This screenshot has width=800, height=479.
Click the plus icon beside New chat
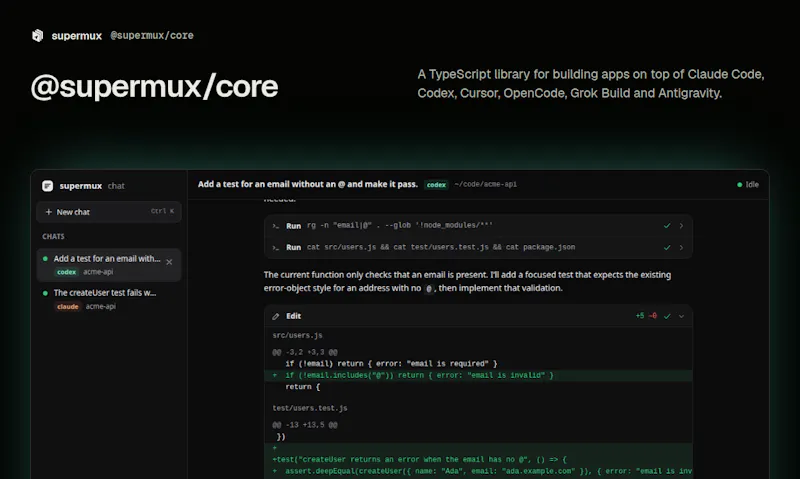tap(48, 212)
